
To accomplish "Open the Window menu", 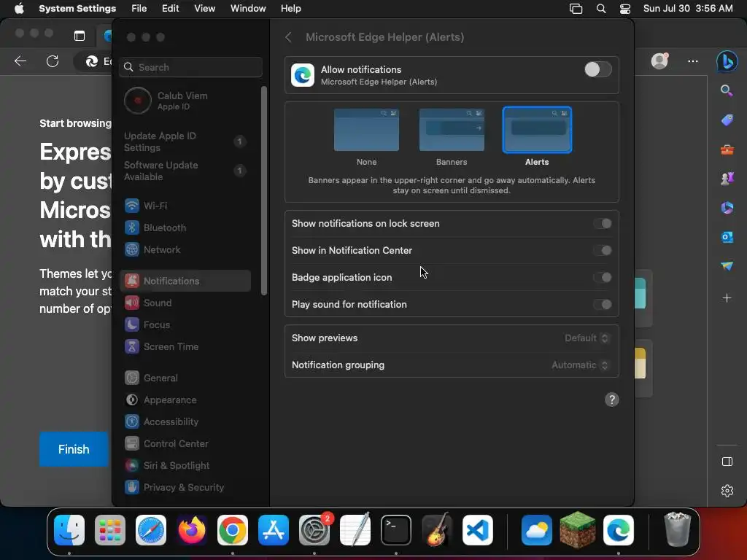I will point(248,9).
